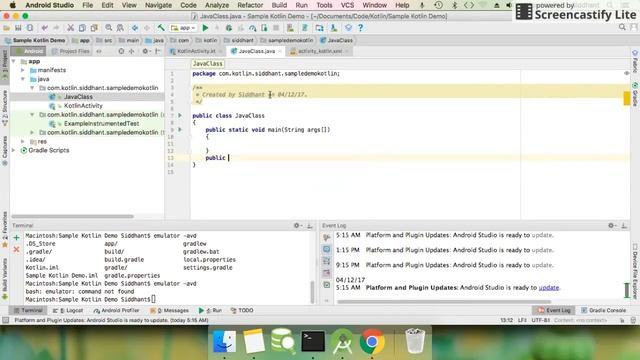640x360 pixels.
Task: Open the Logcat bottom tab
Action: pos(68,311)
